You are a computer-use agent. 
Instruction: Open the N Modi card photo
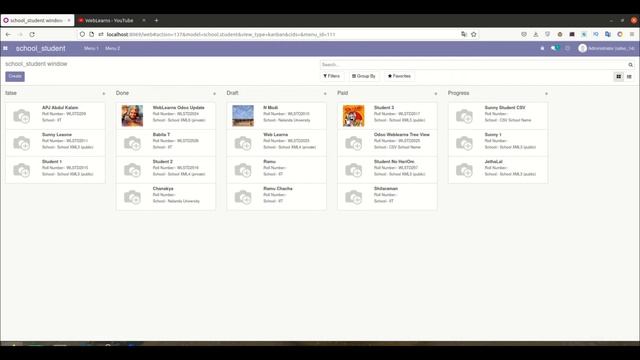[x=243, y=116]
